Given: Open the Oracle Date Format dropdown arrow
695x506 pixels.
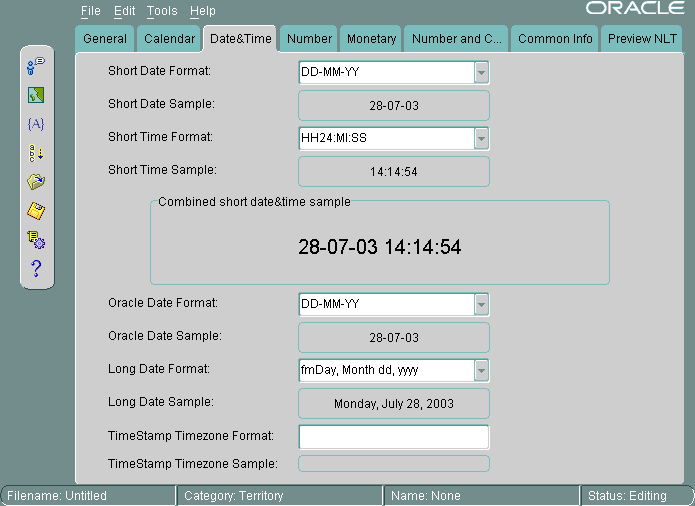Looking at the screenshot, I should pyautogui.click(x=481, y=304).
